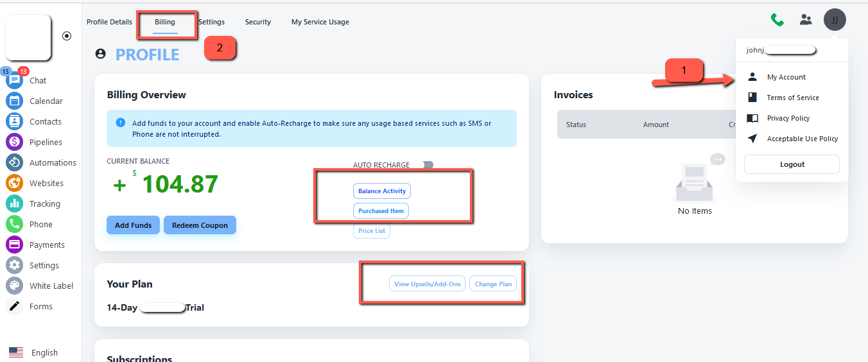
Task: Click the green phone icon in header
Action: (777, 20)
